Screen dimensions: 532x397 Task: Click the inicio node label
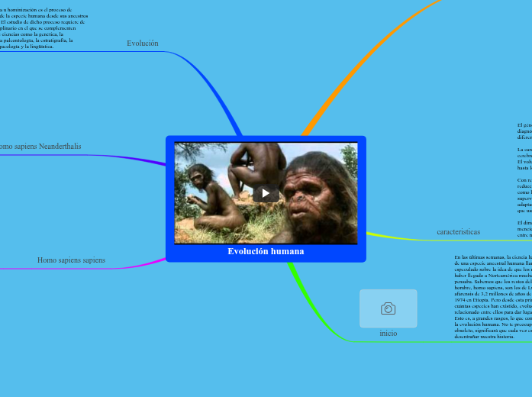(x=388, y=334)
